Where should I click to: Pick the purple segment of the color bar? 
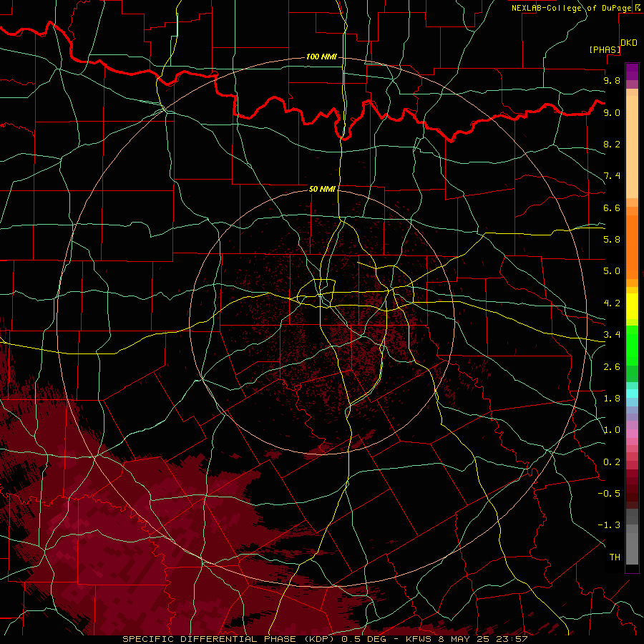(x=632, y=72)
